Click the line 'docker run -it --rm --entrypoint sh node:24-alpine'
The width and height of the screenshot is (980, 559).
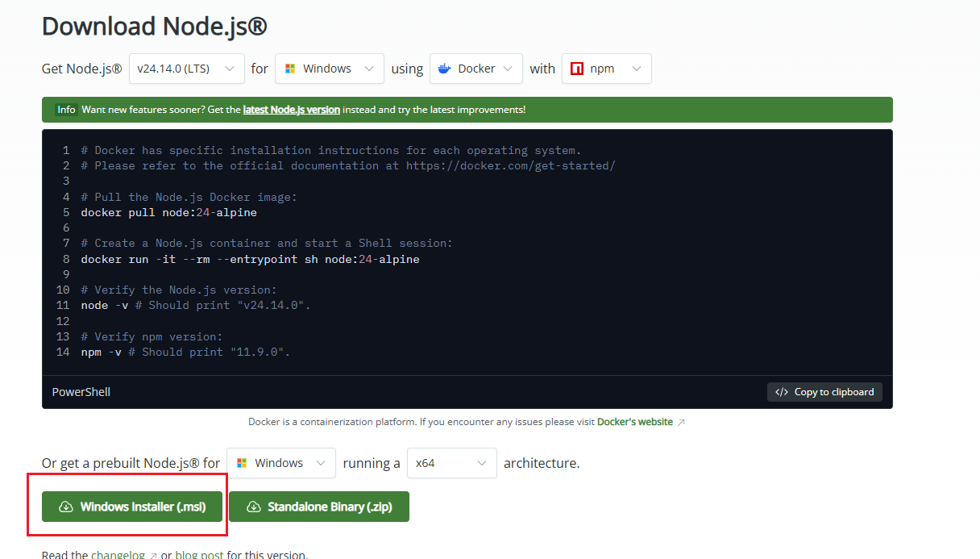[x=251, y=260]
